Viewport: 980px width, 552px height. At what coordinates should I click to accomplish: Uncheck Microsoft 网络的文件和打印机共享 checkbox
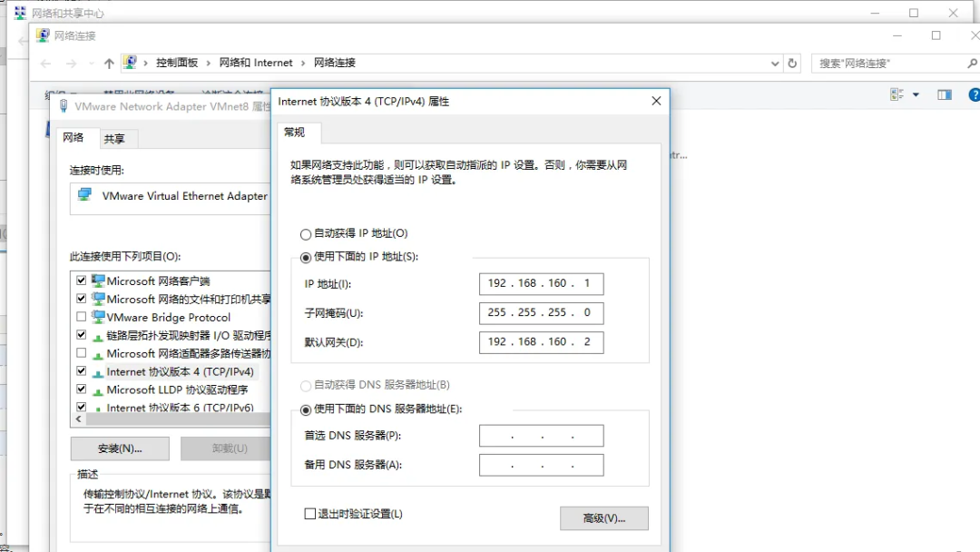(82, 298)
